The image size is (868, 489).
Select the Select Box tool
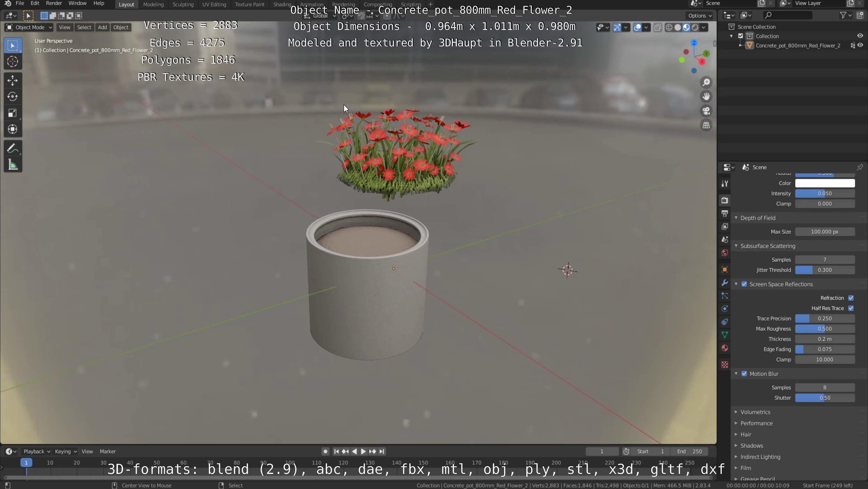13,45
